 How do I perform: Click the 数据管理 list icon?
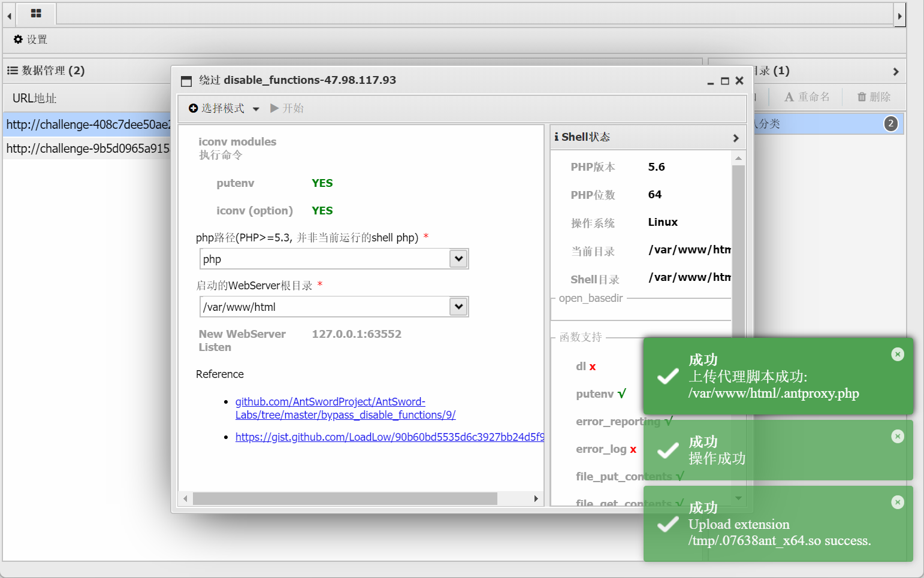pyautogui.click(x=11, y=70)
